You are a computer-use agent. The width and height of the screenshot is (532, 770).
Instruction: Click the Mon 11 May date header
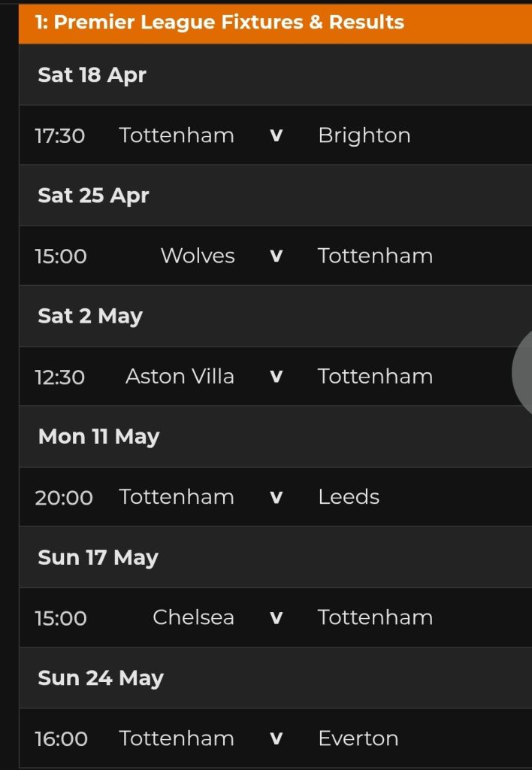[98, 437]
